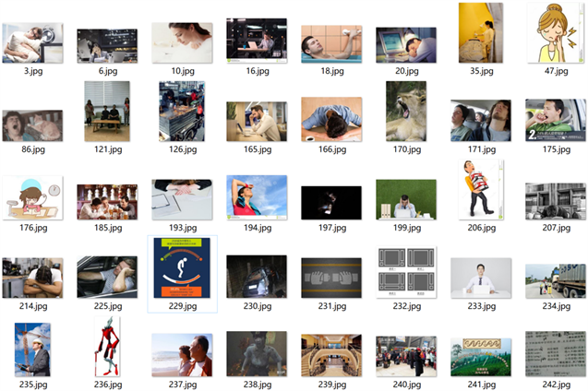The image size is (588, 391).
Task: Click the file name label 237.jpg
Action: coord(183,385)
